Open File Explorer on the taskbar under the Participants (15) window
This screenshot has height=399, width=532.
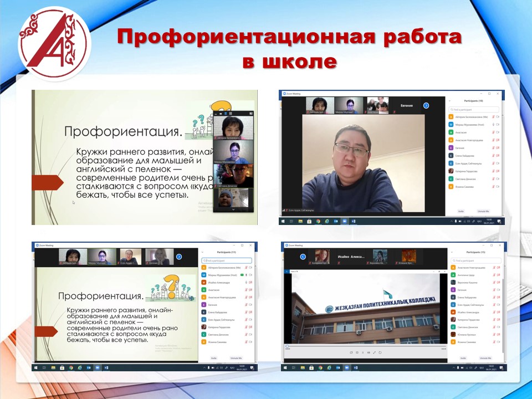(303, 367)
